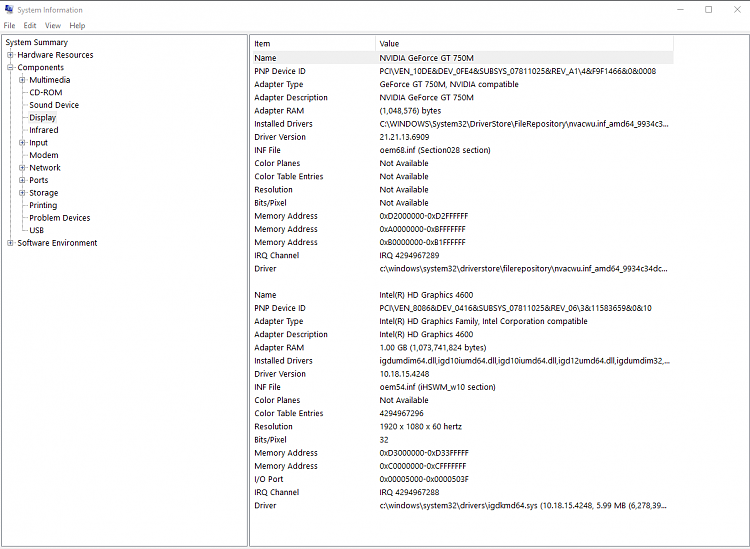Click Memory Address 0xD2000000-0xD2FFFFFF
The image size is (750, 549).
click(424, 216)
